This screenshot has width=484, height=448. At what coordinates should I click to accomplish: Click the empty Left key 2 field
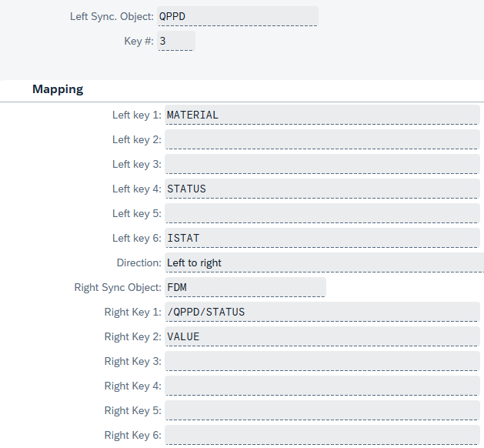coord(322,139)
